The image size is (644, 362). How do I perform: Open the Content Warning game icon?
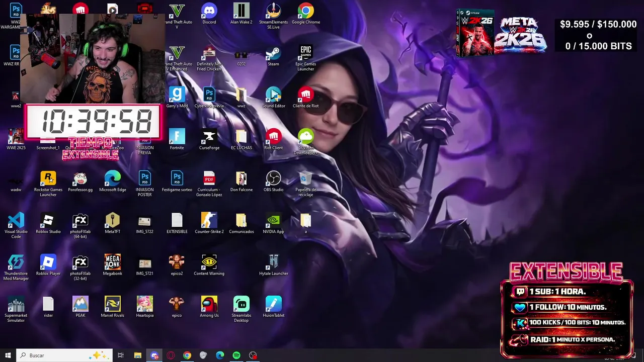pos(209,265)
